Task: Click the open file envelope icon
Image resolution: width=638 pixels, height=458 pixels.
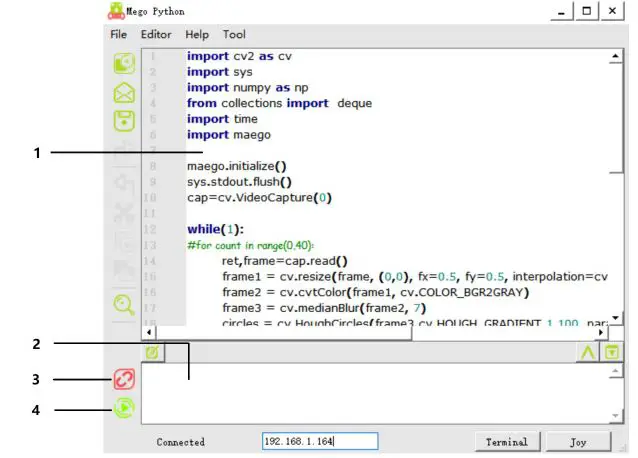Action: click(x=124, y=92)
